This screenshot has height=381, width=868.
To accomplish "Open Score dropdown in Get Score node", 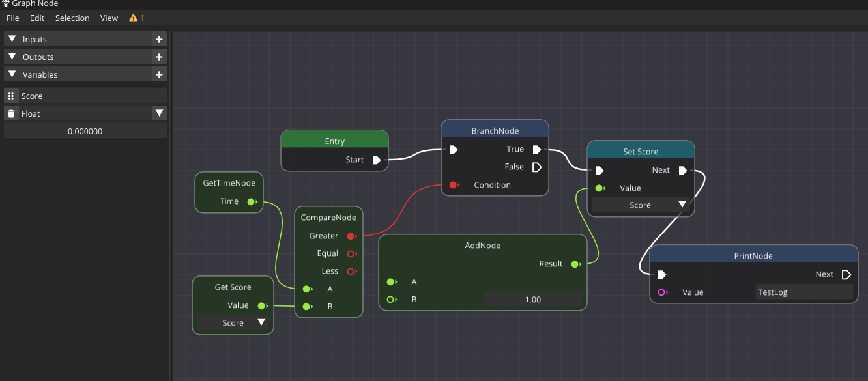I will click(233, 323).
